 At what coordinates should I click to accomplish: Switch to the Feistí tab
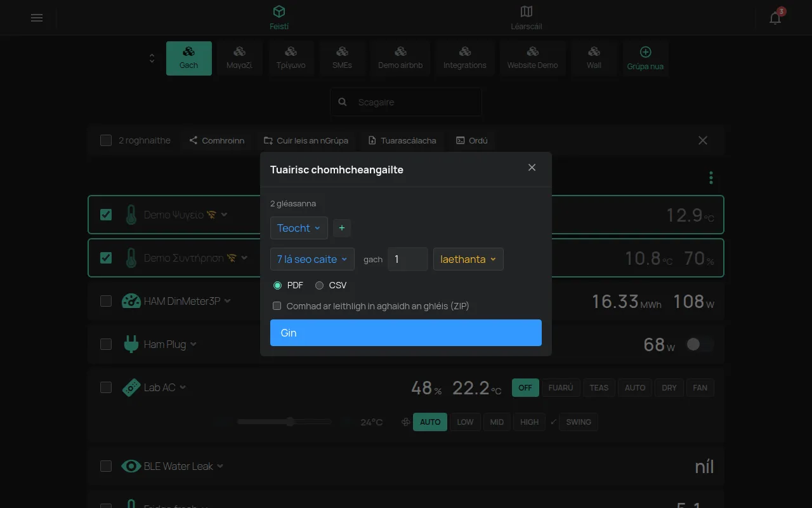tap(279, 18)
